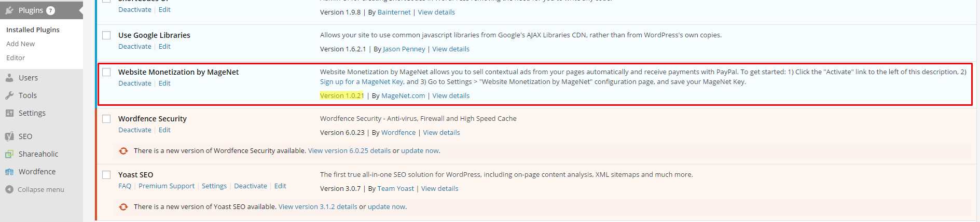Image resolution: width=980 pixels, height=222 pixels.
Task: Click the Wordfence Security plugin title
Action: coord(153,119)
